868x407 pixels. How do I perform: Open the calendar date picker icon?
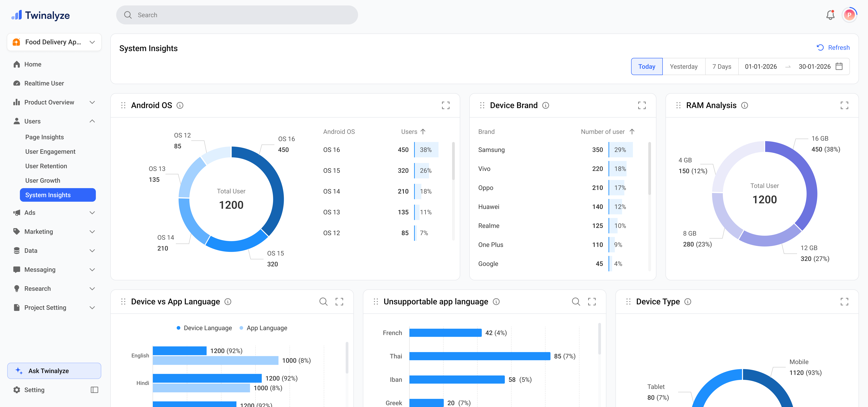point(839,66)
